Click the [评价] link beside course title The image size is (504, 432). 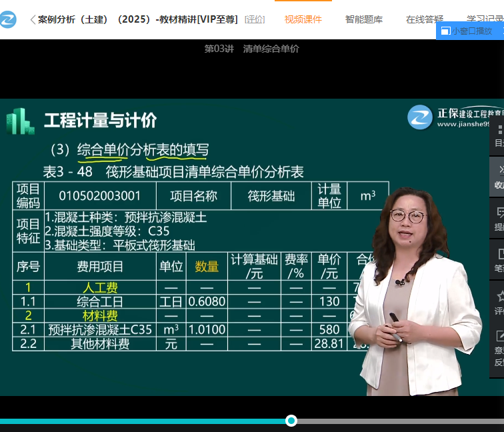tap(255, 19)
